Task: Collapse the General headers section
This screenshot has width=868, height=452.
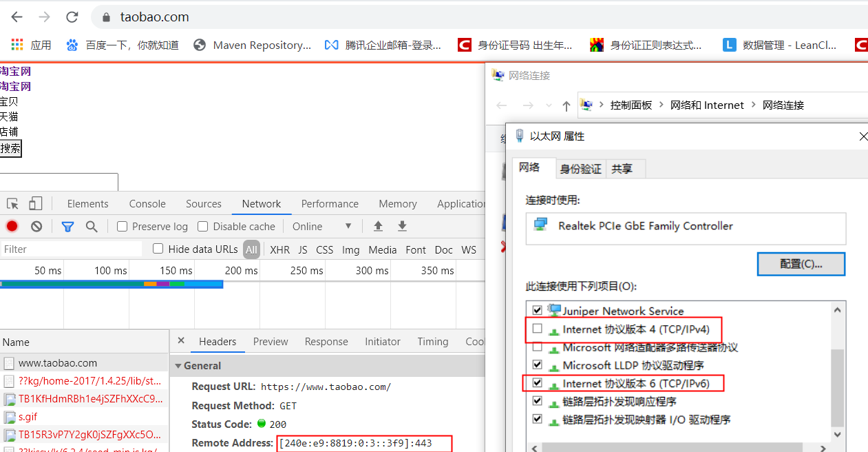Action: coord(179,365)
